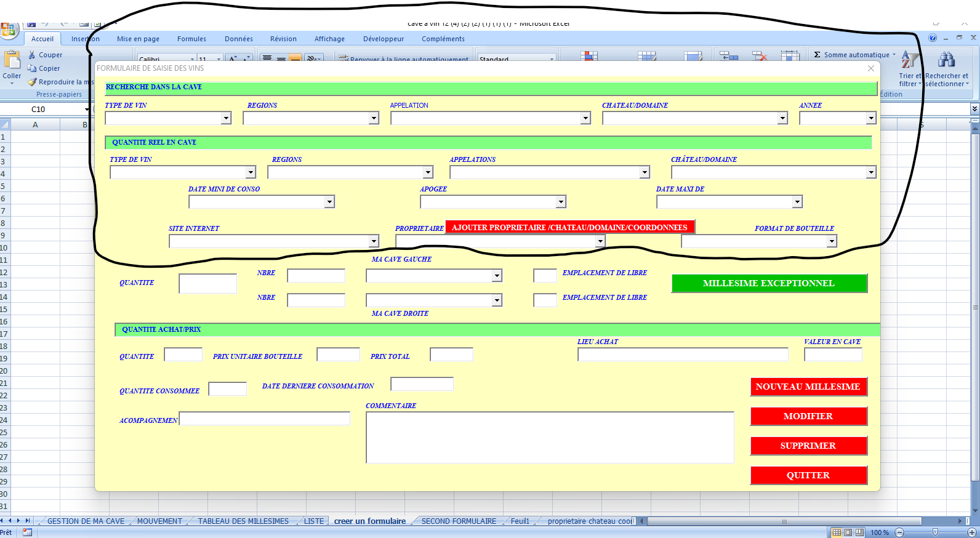Switch to TABLEAU DES MILLESIMES sheet tab
The height and width of the screenshot is (538, 980).
click(243, 521)
